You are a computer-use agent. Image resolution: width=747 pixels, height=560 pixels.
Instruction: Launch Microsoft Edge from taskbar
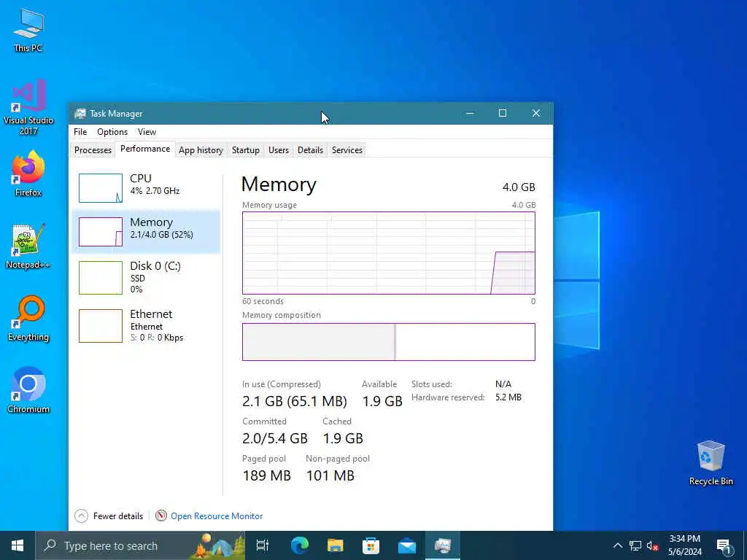(300, 545)
